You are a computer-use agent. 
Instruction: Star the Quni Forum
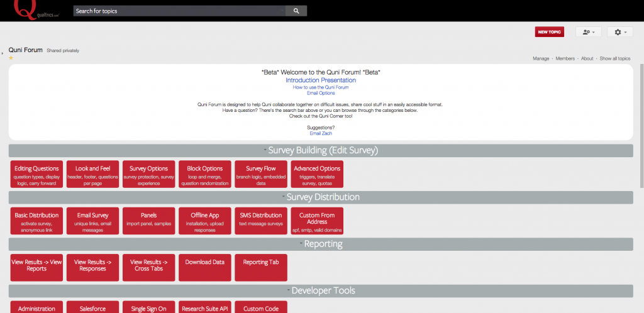point(11,58)
